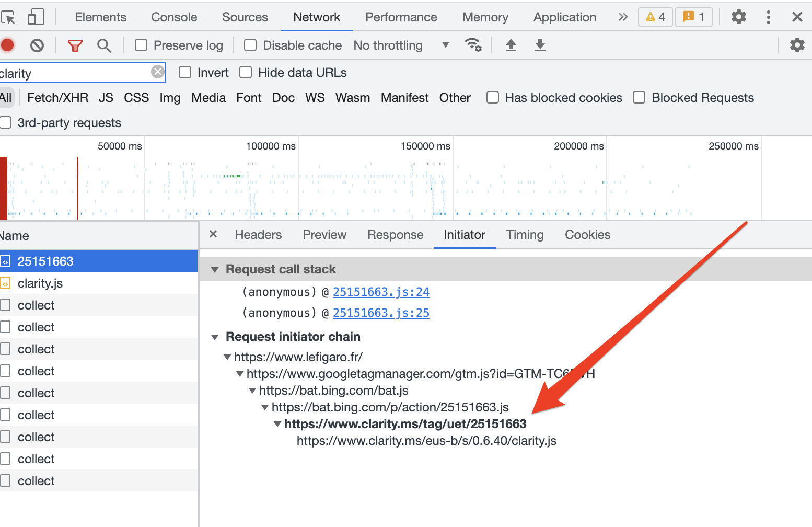
Task: Filter requests by Wasm
Action: point(353,98)
